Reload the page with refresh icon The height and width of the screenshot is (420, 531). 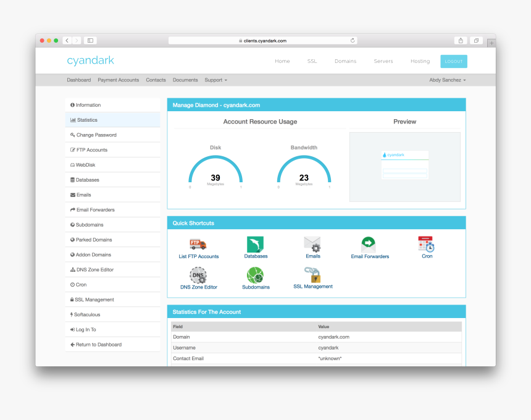click(x=353, y=41)
